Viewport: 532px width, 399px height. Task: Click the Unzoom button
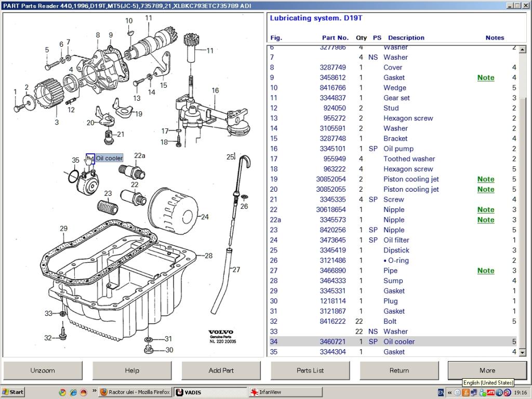pyautogui.click(x=43, y=370)
